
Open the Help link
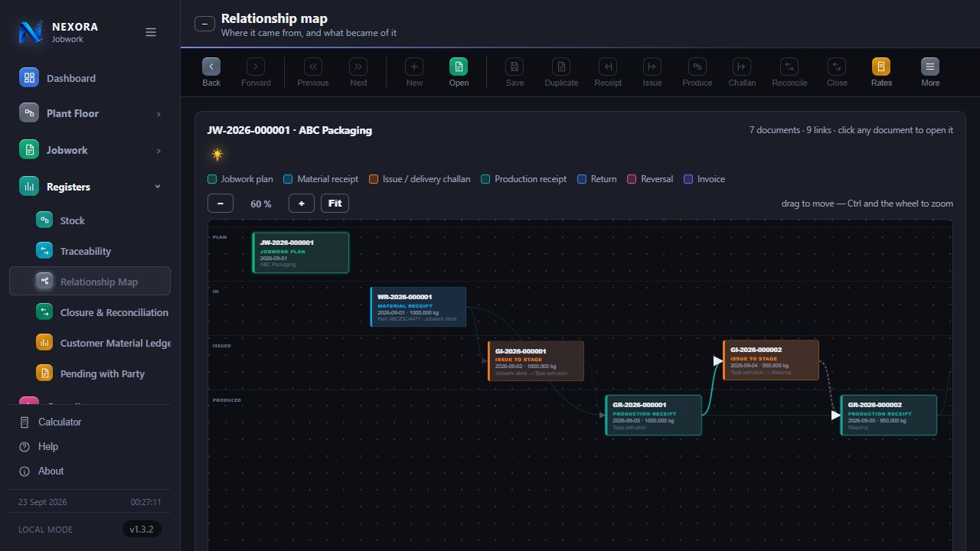[90, 447]
